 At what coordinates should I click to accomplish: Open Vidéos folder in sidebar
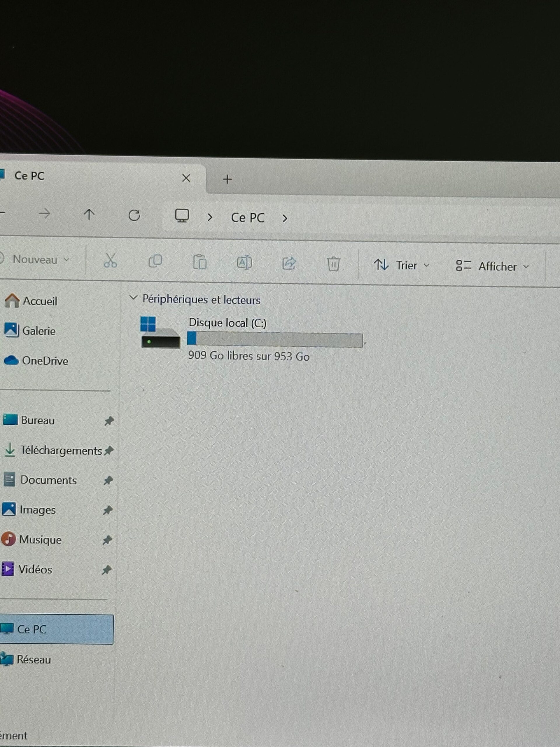point(27,569)
